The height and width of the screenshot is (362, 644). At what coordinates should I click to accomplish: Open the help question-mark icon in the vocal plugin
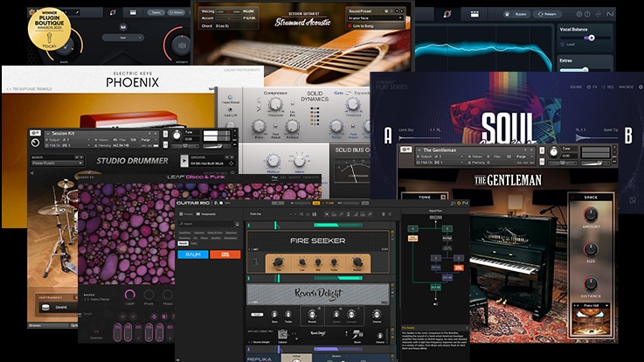click(x=587, y=14)
